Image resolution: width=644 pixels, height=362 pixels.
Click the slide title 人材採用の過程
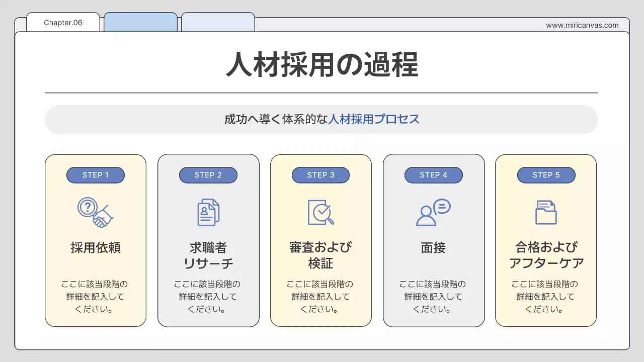click(x=322, y=64)
